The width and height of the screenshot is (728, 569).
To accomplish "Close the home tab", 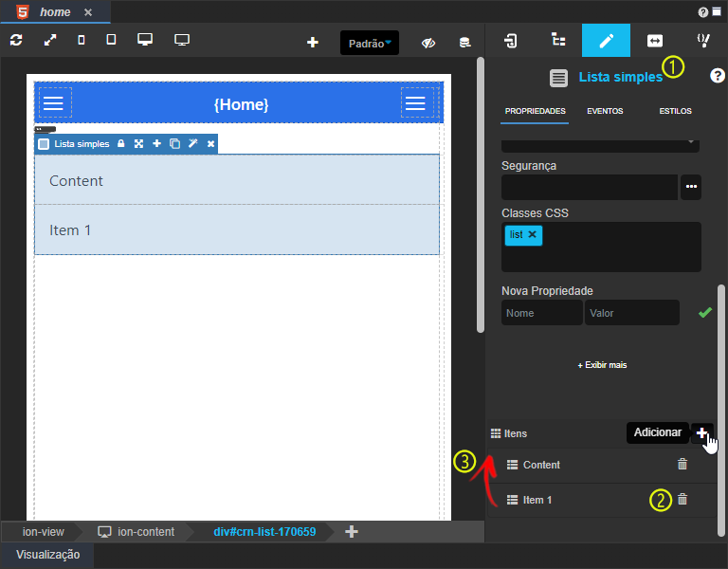I will tap(88, 12).
